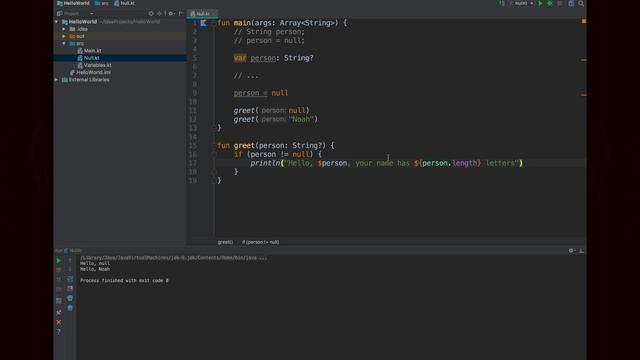Image resolution: width=640 pixels, height=360 pixels.
Task: Run the NullKt configuration from top toolbar
Action: 540,3
